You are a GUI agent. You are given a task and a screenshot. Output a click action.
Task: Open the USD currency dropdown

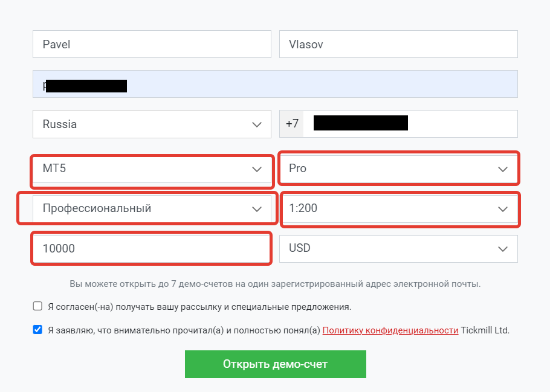(x=398, y=249)
